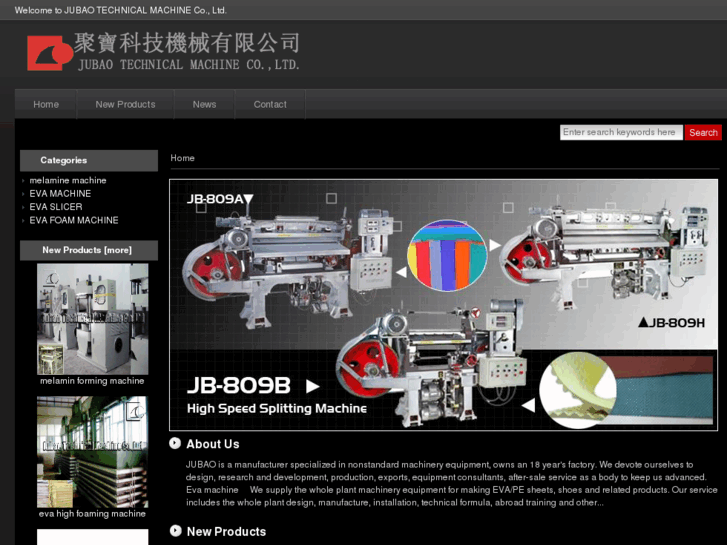727x545 pixels.
Task: Go to the News page
Action: coord(204,104)
